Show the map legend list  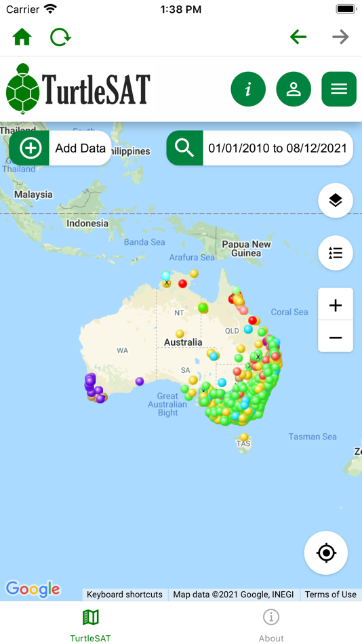tap(336, 253)
